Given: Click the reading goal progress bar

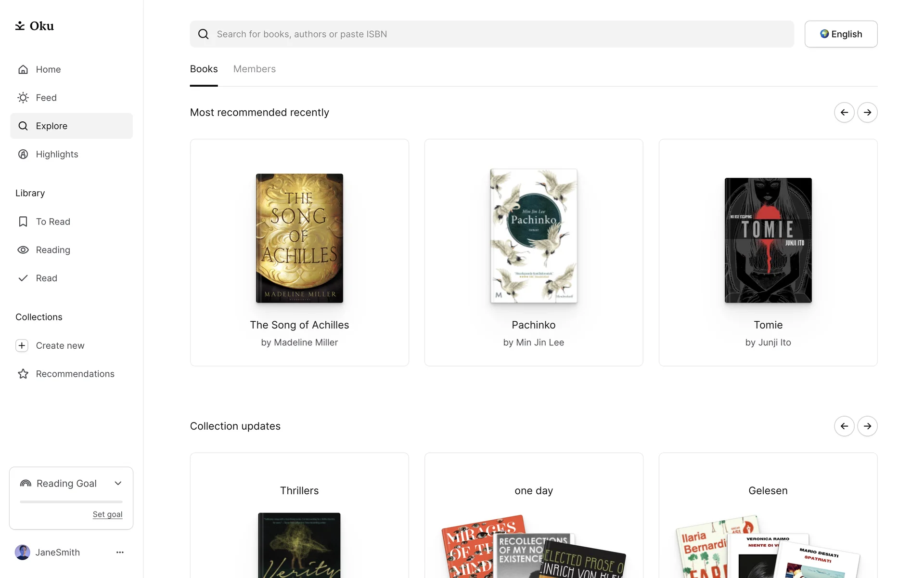Looking at the screenshot, I should point(71,502).
